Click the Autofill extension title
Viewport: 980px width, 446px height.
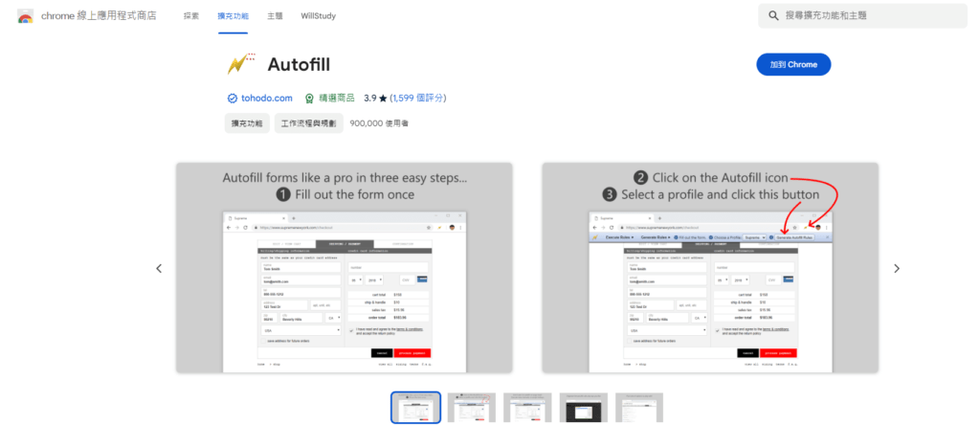pos(299,64)
